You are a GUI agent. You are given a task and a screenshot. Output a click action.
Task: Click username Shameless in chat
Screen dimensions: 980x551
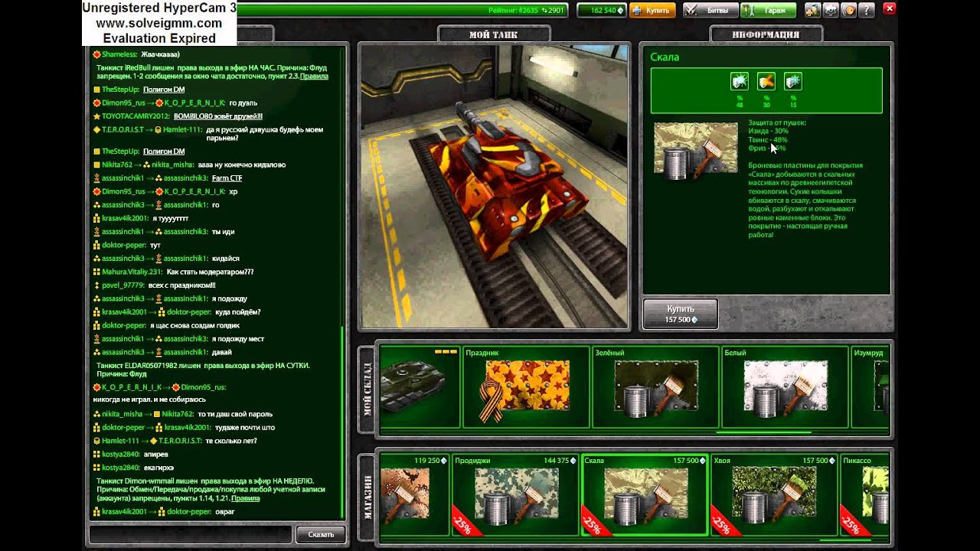tap(119, 54)
